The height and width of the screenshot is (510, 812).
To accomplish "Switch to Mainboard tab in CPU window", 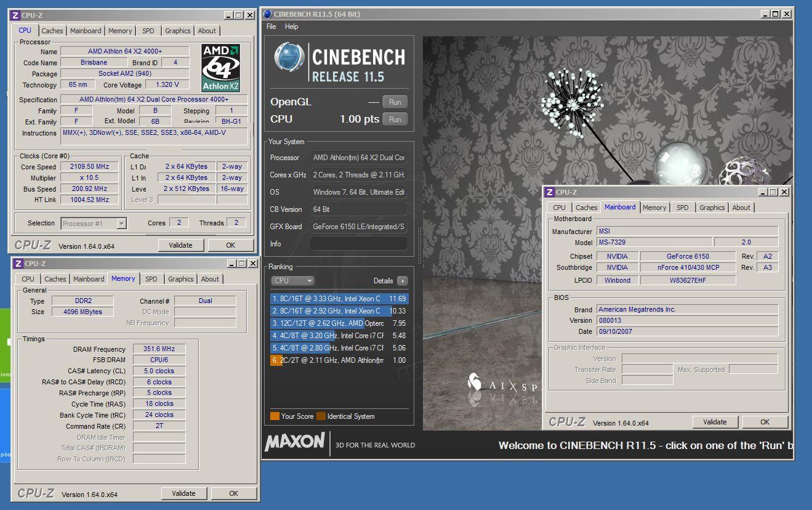I will click(x=86, y=31).
